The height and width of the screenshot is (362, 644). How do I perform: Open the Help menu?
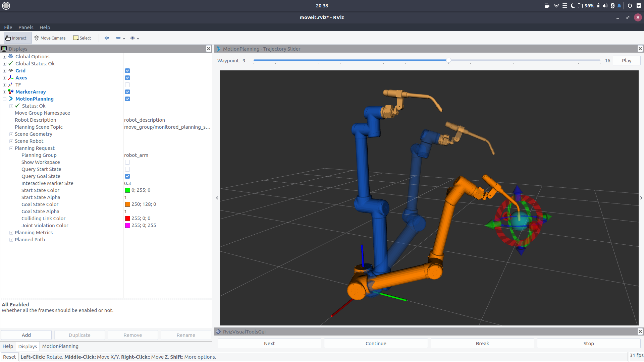pyautogui.click(x=45, y=27)
